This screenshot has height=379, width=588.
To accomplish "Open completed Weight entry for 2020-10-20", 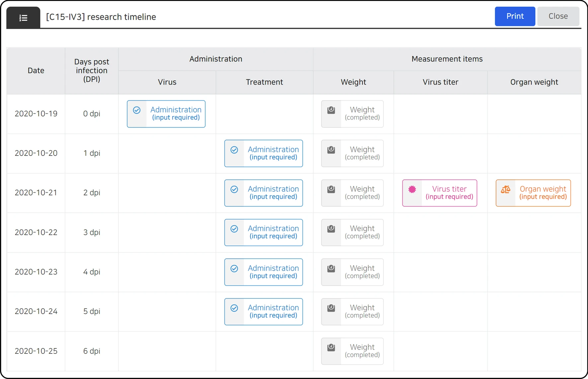I will 352,153.
